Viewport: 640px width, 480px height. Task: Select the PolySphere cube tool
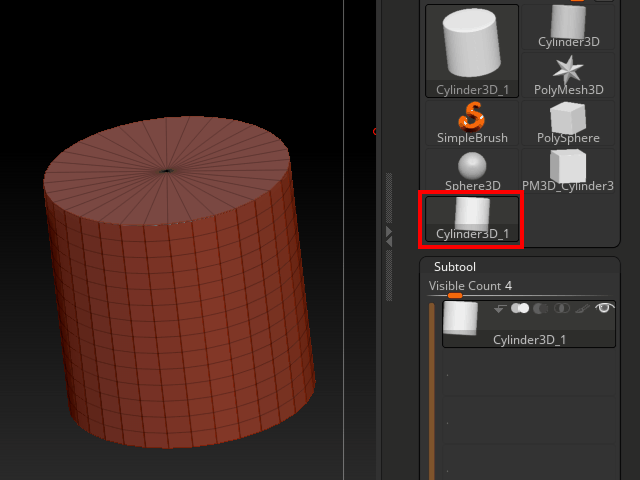(x=568, y=122)
